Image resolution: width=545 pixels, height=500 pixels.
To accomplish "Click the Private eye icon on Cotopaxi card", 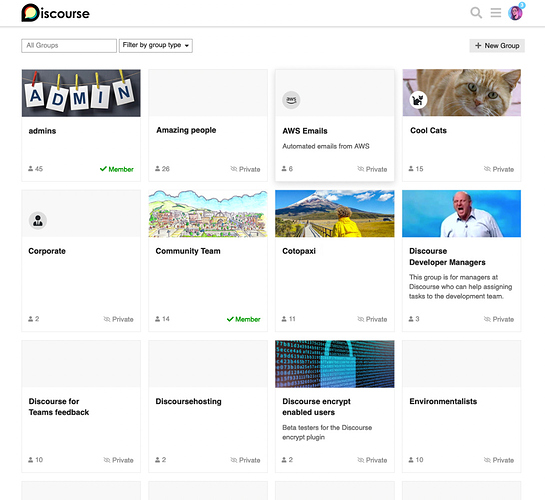I will (x=361, y=319).
